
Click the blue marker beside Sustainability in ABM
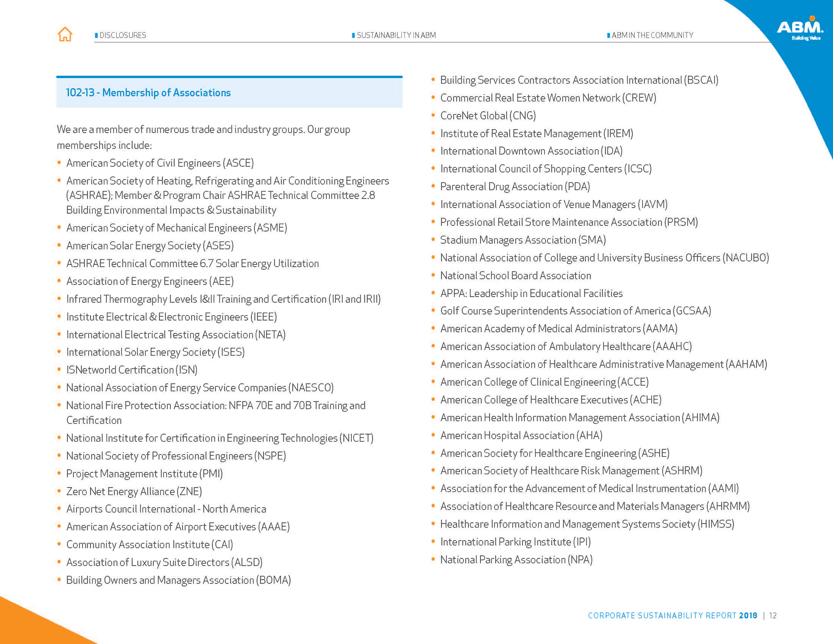(354, 35)
